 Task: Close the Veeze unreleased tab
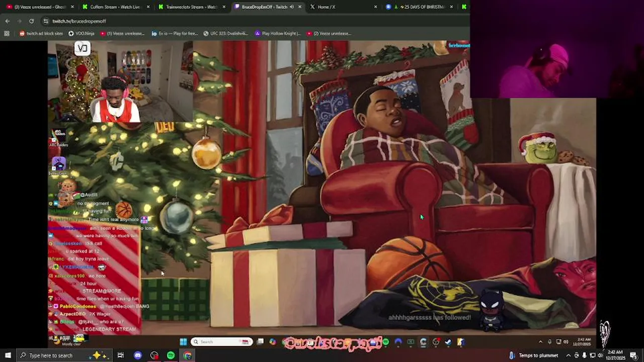point(72,7)
